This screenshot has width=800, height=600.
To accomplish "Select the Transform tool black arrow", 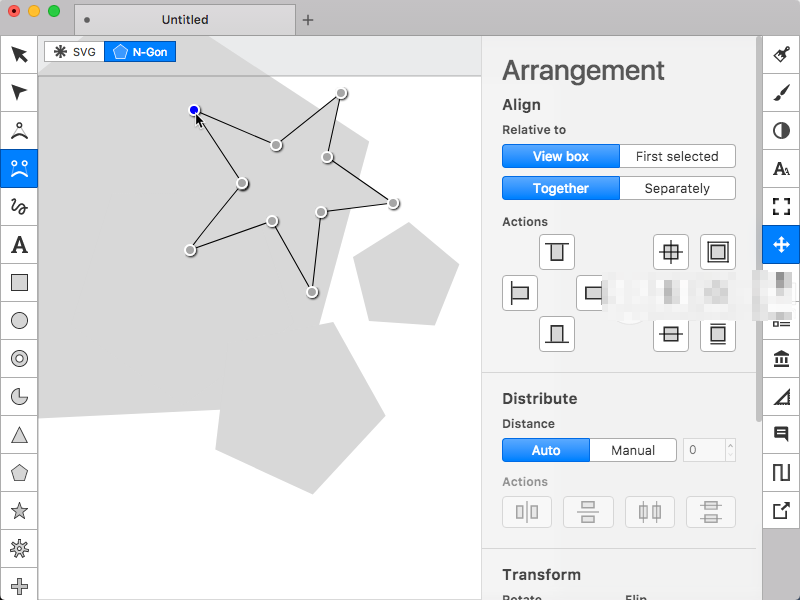I will (19, 55).
